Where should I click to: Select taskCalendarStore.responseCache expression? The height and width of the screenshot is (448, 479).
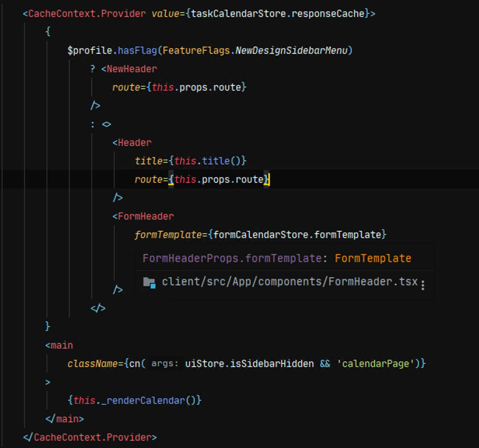click(x=278, y=14)
